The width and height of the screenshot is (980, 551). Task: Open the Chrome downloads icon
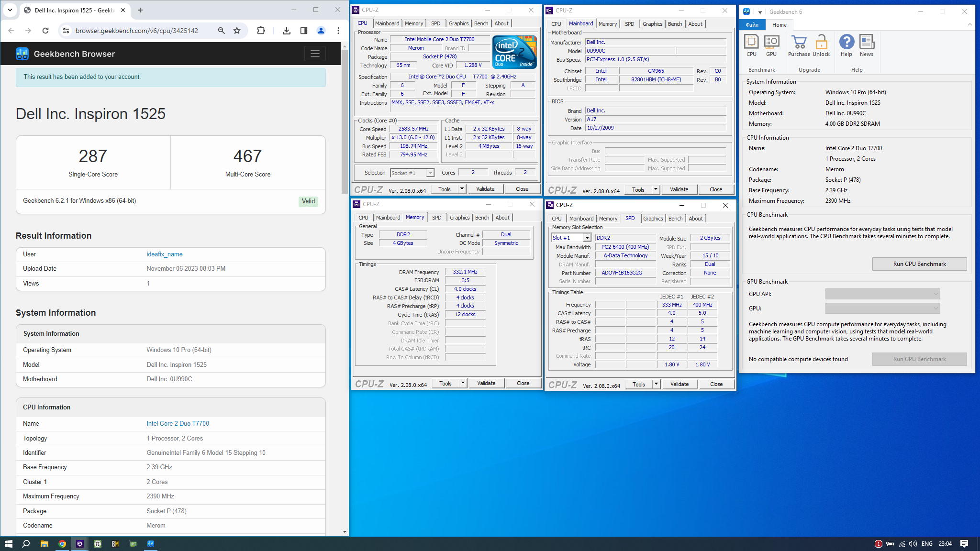(x=287, y=31)
